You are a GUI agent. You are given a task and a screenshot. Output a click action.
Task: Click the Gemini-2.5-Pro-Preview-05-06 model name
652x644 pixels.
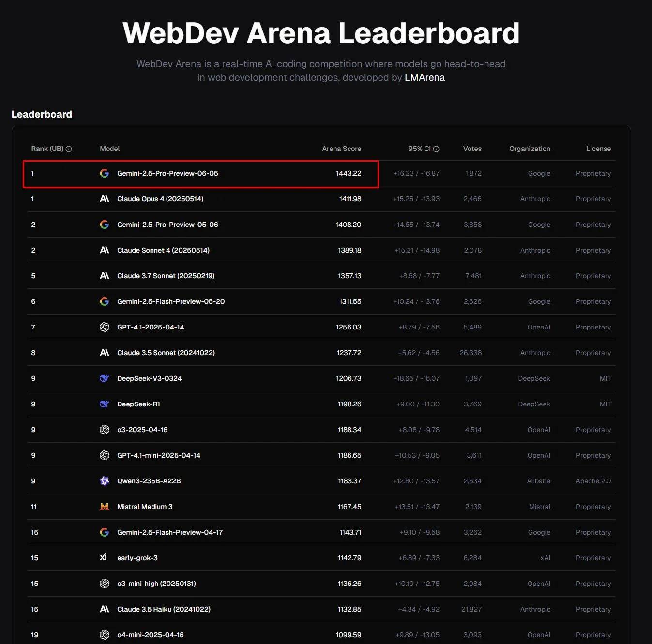point(167,225)
